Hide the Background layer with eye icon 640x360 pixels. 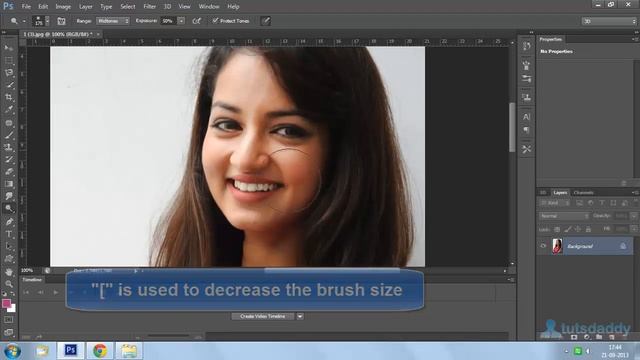point(543,246)
